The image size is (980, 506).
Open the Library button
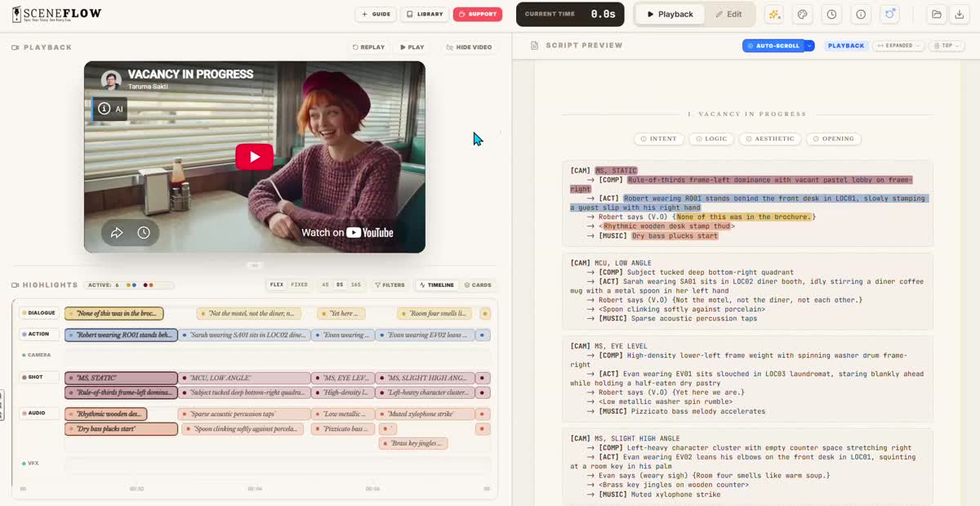click(x=425, y=14)
